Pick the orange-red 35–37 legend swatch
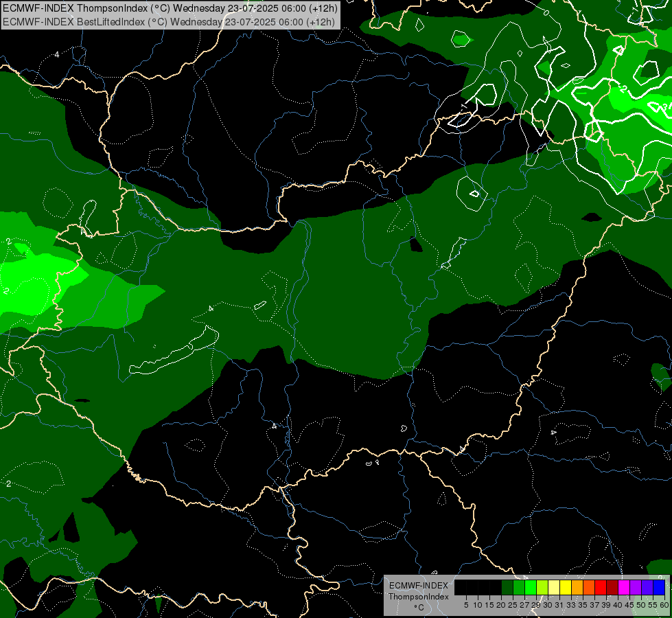This screenshot has width=672, height=618. (589, 587)
